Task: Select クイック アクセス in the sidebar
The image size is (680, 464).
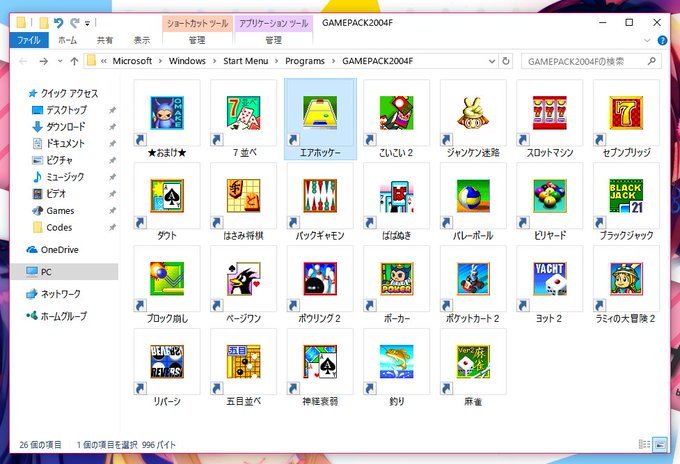Action: 63,93
